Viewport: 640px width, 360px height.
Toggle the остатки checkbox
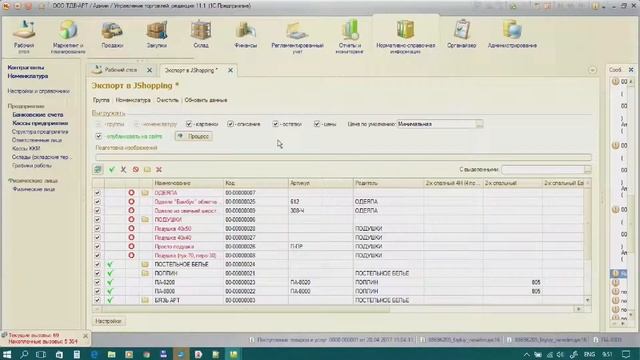(x=276, y=124)
